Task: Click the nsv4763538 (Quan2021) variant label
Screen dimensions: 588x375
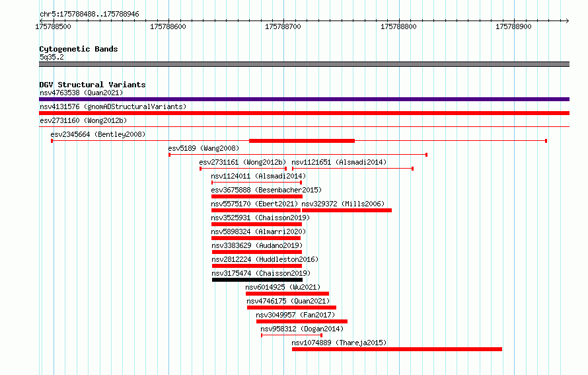Action: point(81,93)
